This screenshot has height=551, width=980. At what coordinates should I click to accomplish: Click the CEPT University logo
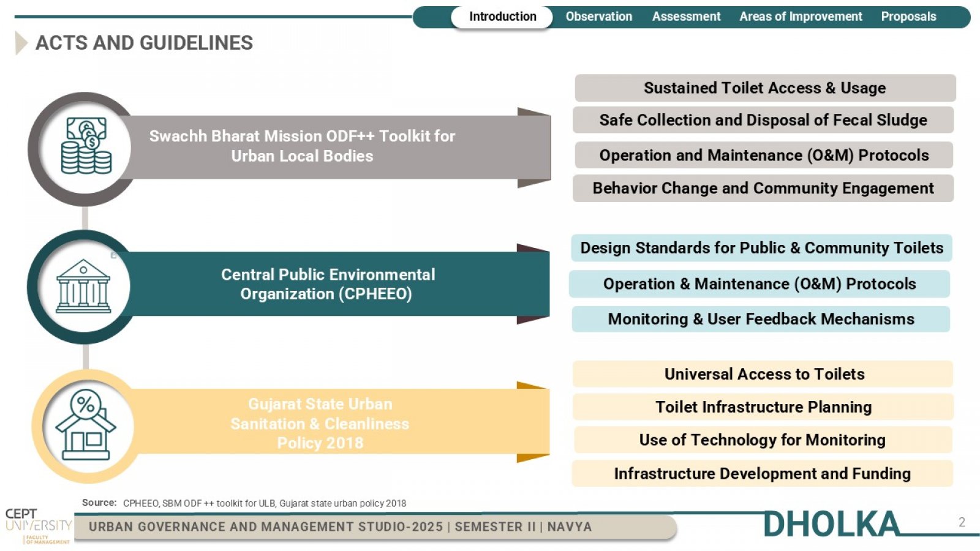[x=38, y=526]
